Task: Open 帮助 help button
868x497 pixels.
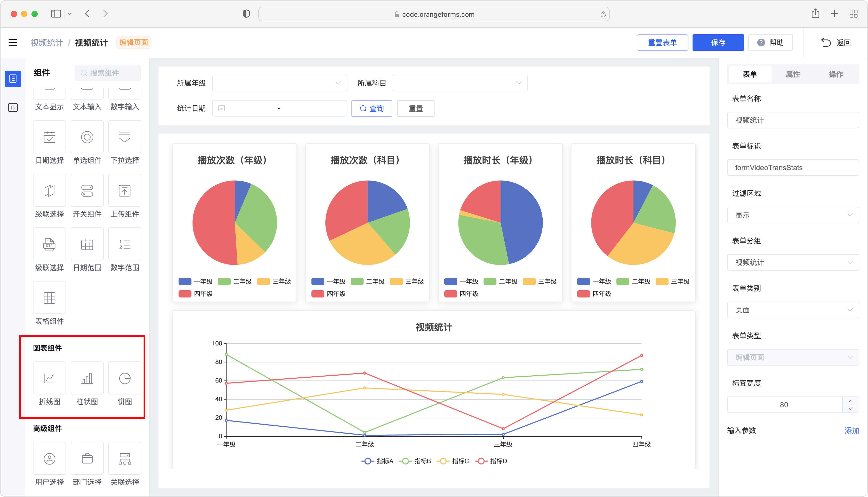Action: click(770, 42)
